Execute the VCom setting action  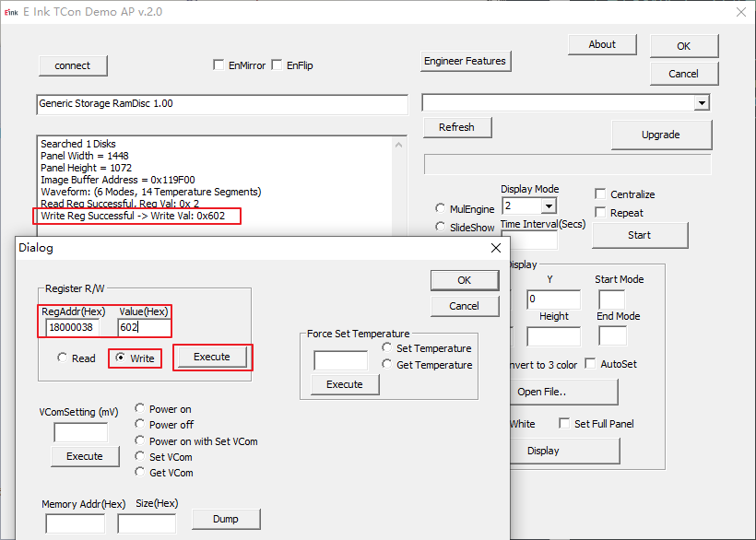pyautogui.click(x=85, y=456)
